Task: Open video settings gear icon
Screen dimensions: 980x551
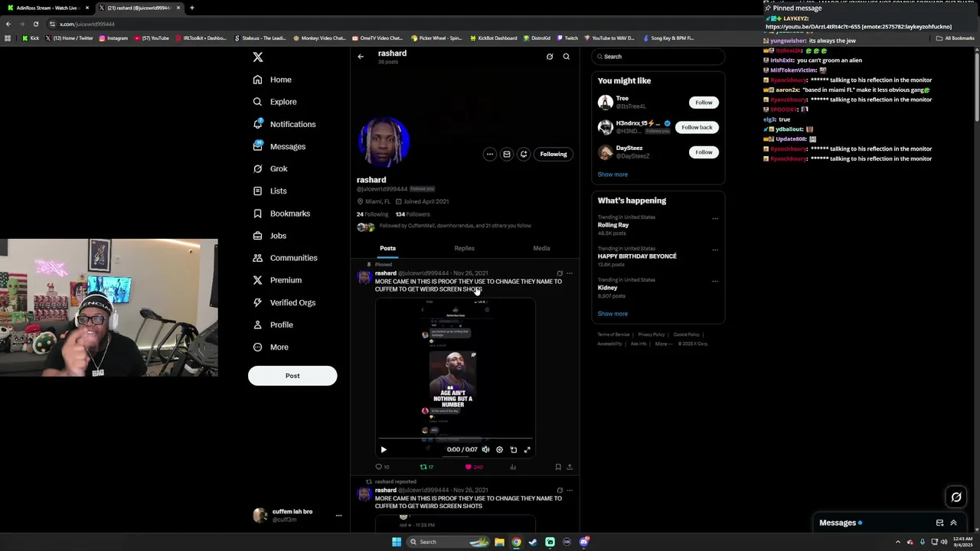Action: point(499,450)
